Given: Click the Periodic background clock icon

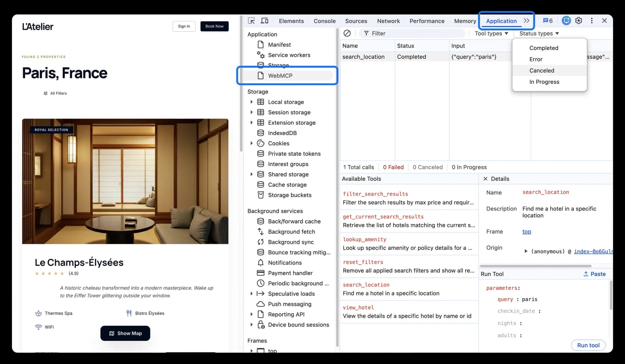Looking at the screenshot, I should (260, 283).
